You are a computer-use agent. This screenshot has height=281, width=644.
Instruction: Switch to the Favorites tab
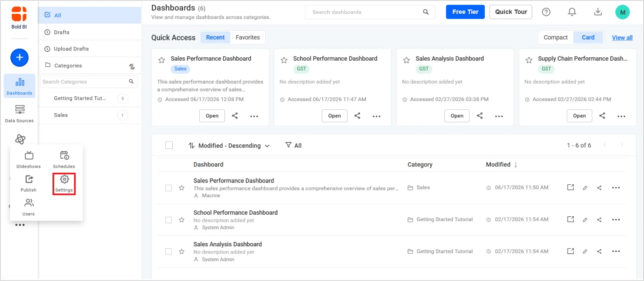pyautogui.click(x=248, y=37)
